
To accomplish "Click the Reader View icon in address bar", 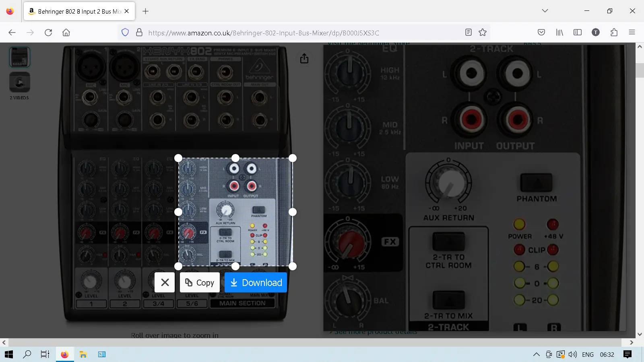I will 468,33.
